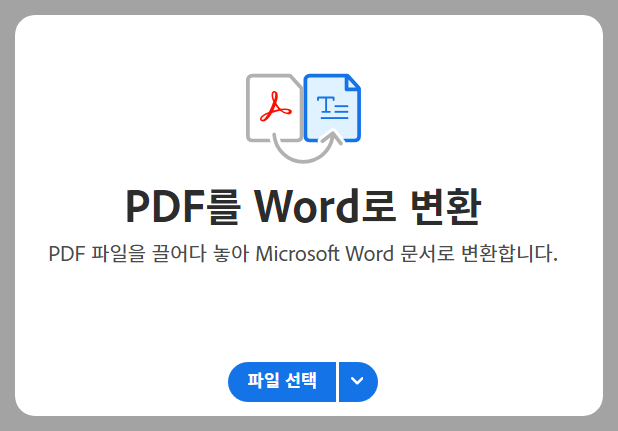Select the heading "PDF를 Word로 변환"

coord(303,206)
